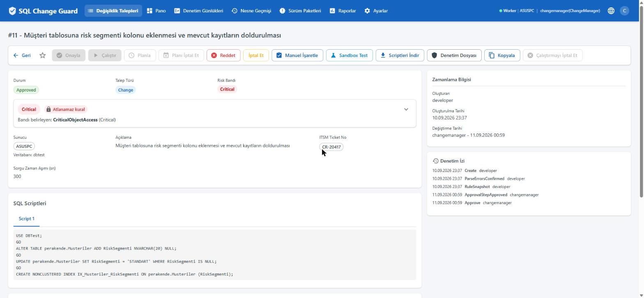Open Sürüm Paketleri menu
Image resolution: width=644 pixels, height=298 pixels.
[300, 11]
